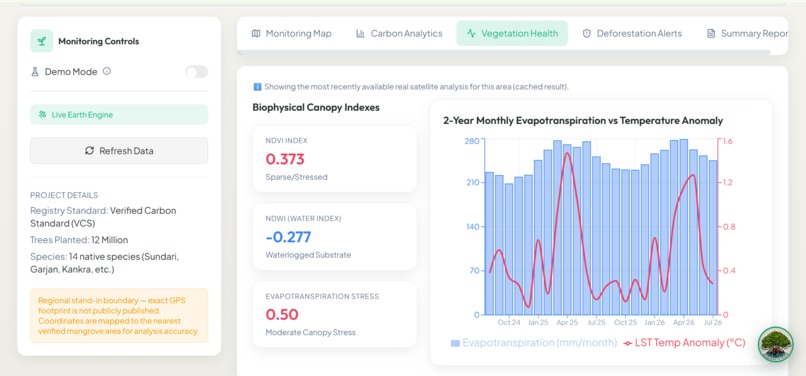Click the Live Earth Engine satellite icon
The height and width of the screenshot is (376, 806).
(x=42, y=115)
